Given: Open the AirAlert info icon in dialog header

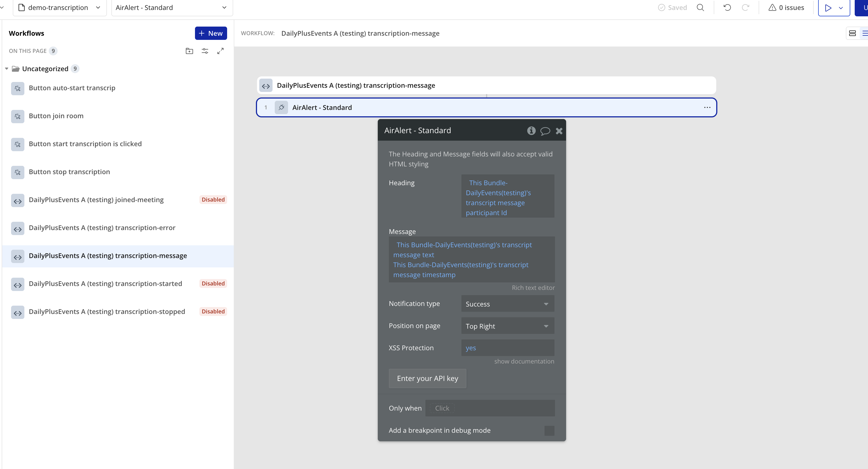Looking at the screenshot, I should tap(531, 131).
